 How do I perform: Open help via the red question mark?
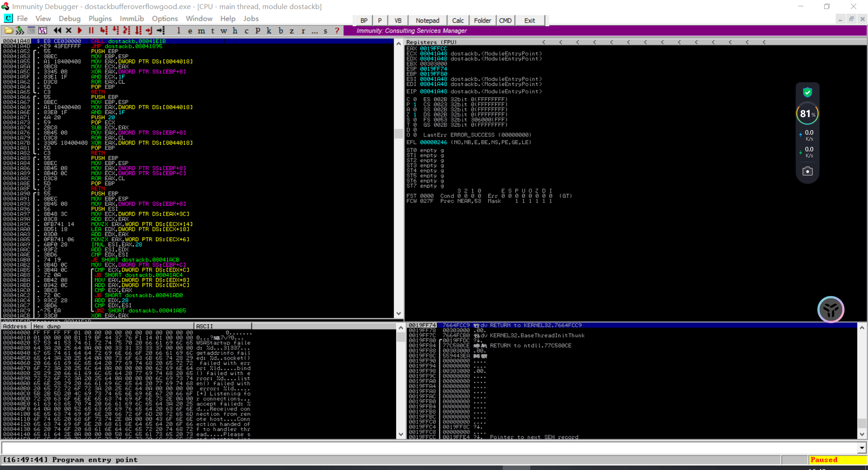(337, 31)
